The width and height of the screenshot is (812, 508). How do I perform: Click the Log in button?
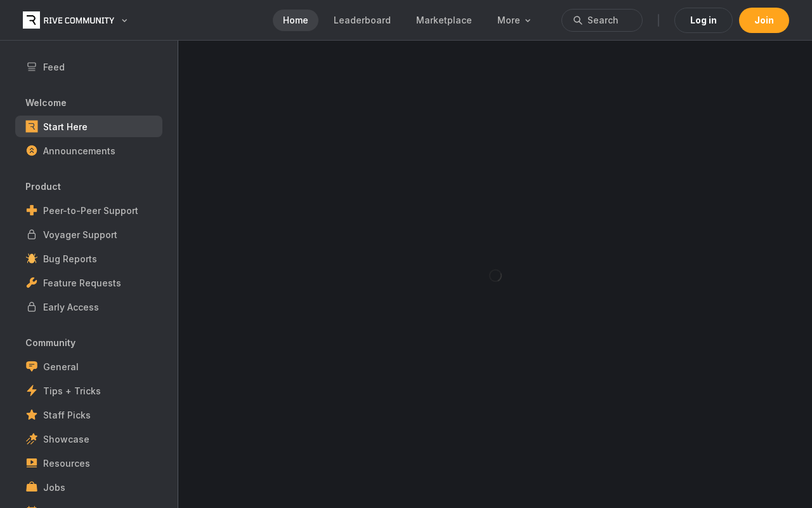[x=704, y=20]
